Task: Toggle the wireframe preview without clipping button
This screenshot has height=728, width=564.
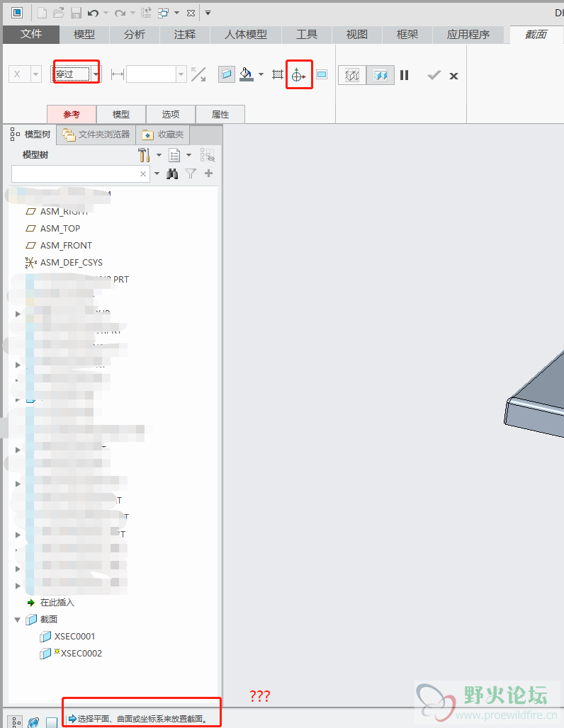Action: 352,75
